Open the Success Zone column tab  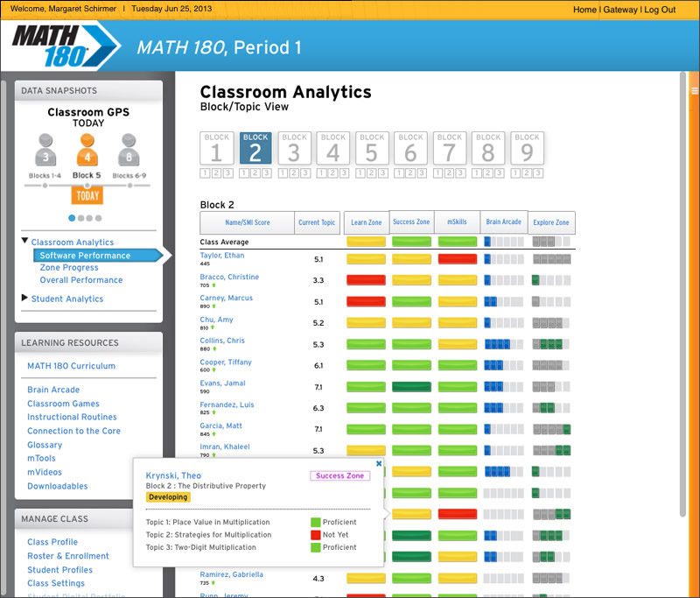pos(411,222)
